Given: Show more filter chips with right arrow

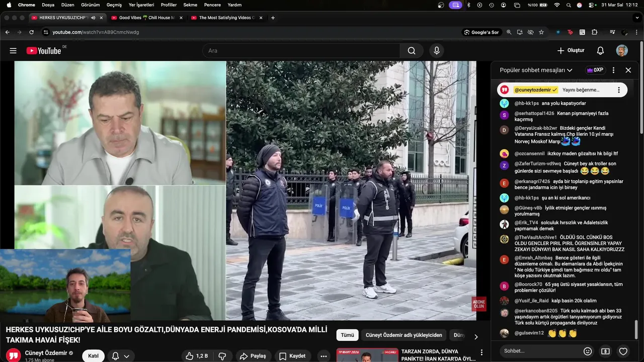Looking at the screenshot, I should click(476, 336).
